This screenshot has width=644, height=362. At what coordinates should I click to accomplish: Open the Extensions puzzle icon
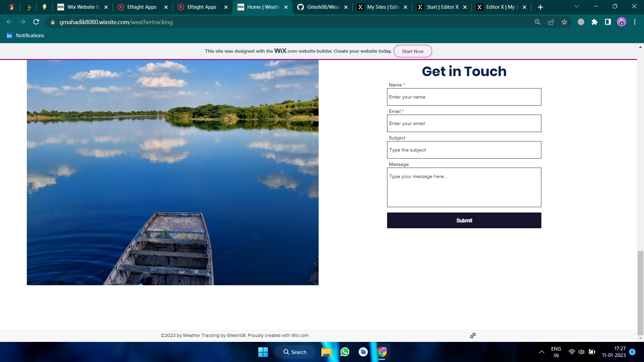tap(594, 22)
